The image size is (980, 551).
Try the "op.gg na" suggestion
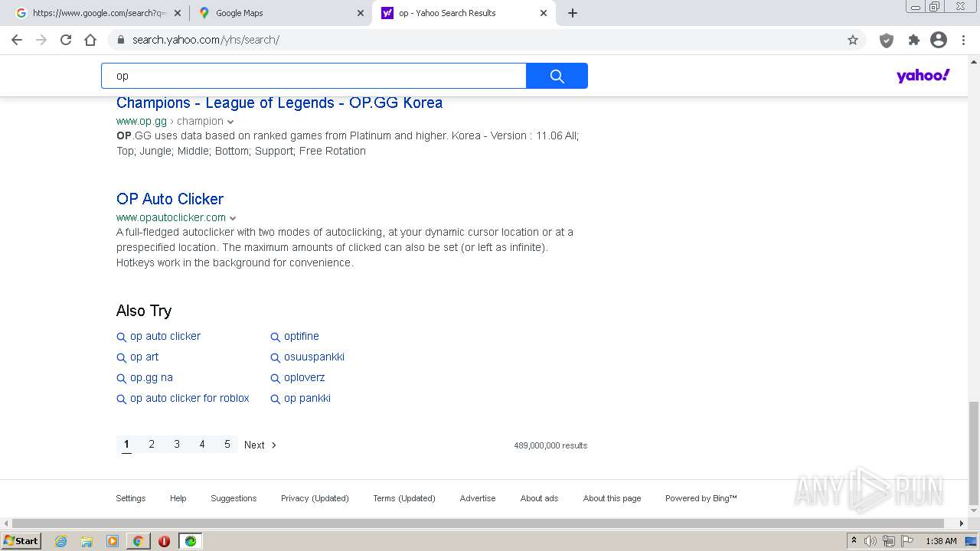152,377
